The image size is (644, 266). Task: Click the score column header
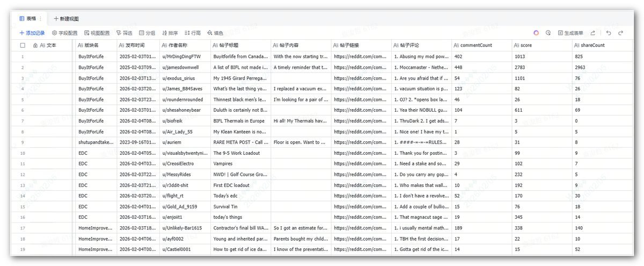point(541,46)
